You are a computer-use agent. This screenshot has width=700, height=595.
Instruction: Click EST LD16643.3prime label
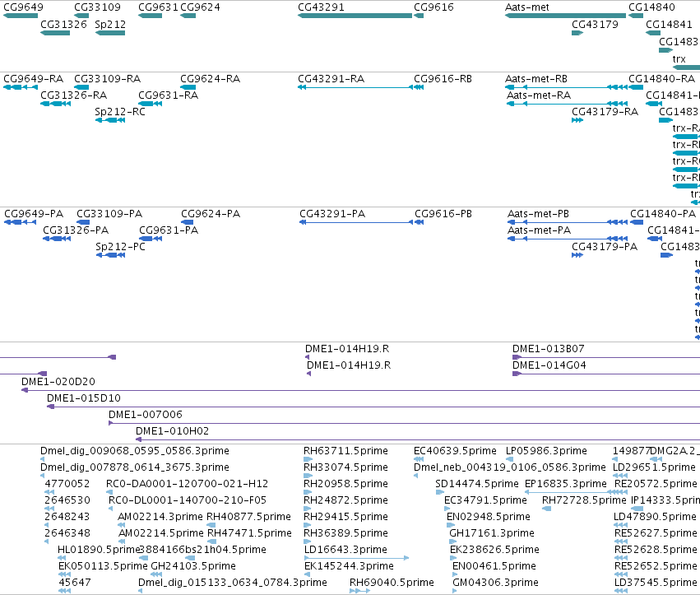345,550
